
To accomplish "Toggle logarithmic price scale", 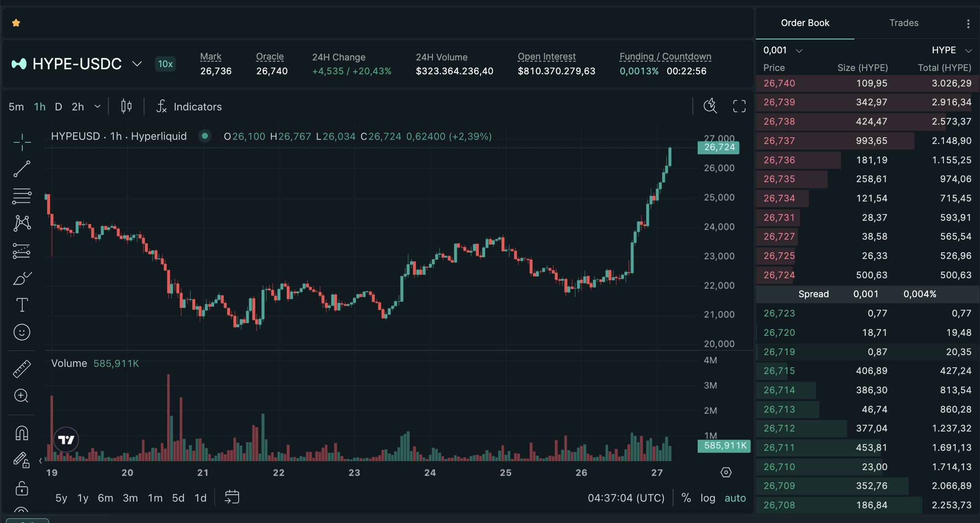I will tap(708, 498).
